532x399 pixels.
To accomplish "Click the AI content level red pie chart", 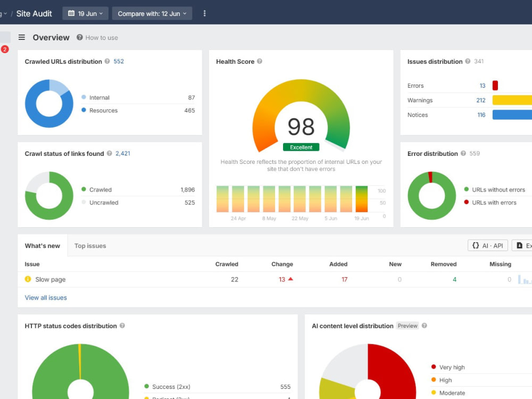I will point(368,371).
